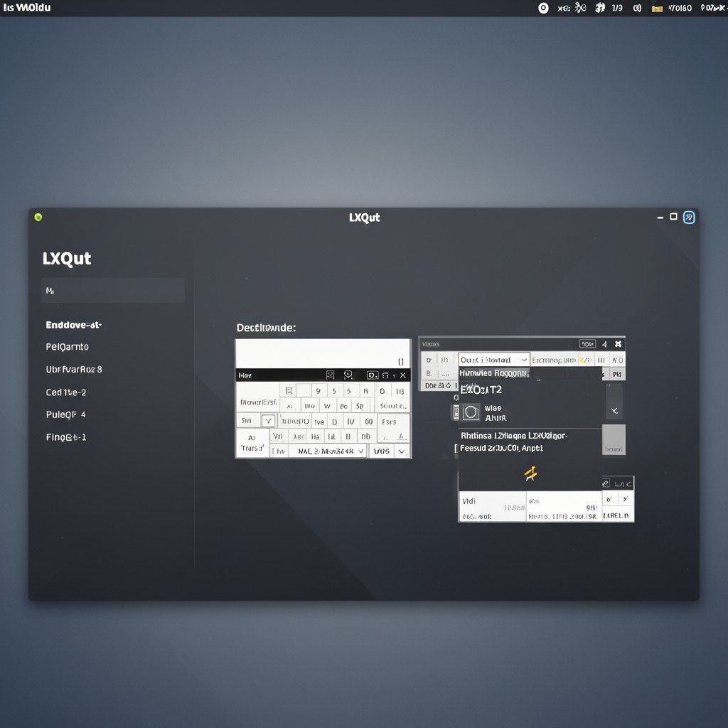Select the 'Ced 1te-2' sidebar item
Viewport: 728px width, 728px height.
point(66,392)
